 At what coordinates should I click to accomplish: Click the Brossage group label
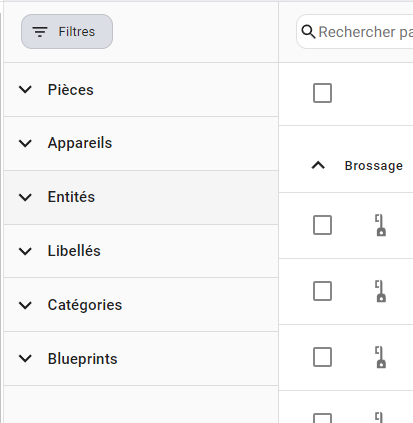(x=374, y=166)
